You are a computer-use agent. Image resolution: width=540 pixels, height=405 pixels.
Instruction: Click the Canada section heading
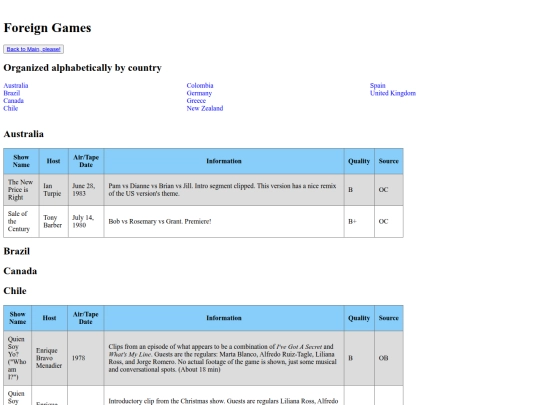(x=20, y=271)
